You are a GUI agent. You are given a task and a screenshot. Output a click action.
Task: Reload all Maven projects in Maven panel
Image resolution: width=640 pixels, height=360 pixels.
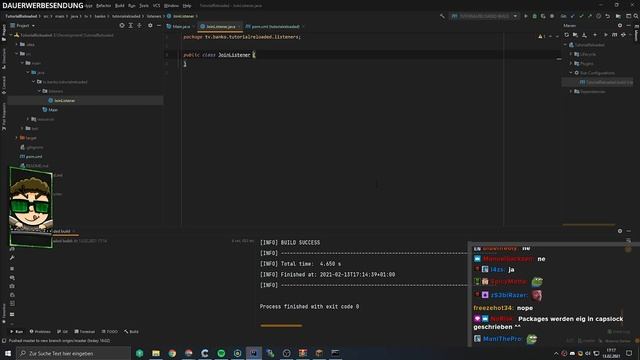point(566,35)
